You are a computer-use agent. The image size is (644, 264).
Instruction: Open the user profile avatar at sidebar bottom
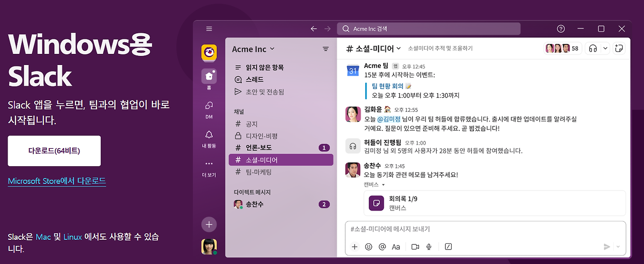pos(209,246)
